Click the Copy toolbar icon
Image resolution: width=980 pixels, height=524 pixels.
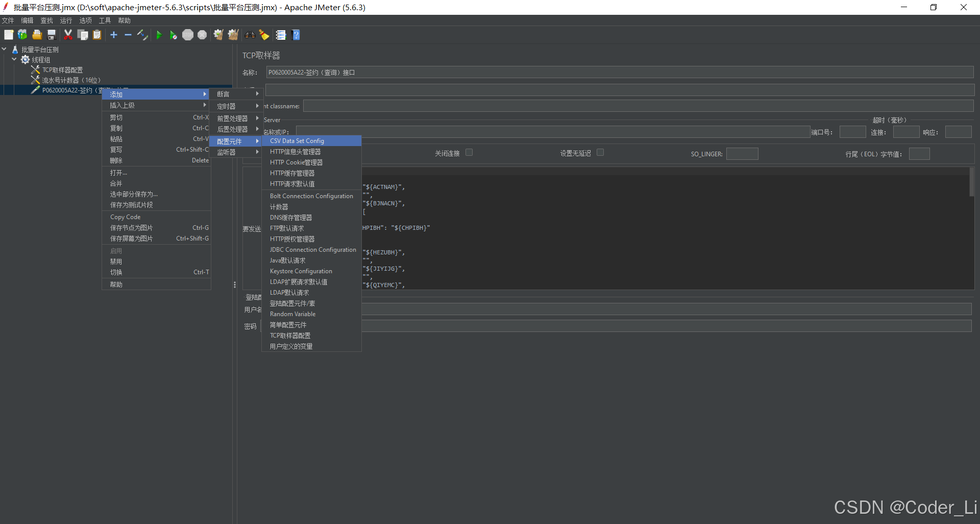coord(83,35)
